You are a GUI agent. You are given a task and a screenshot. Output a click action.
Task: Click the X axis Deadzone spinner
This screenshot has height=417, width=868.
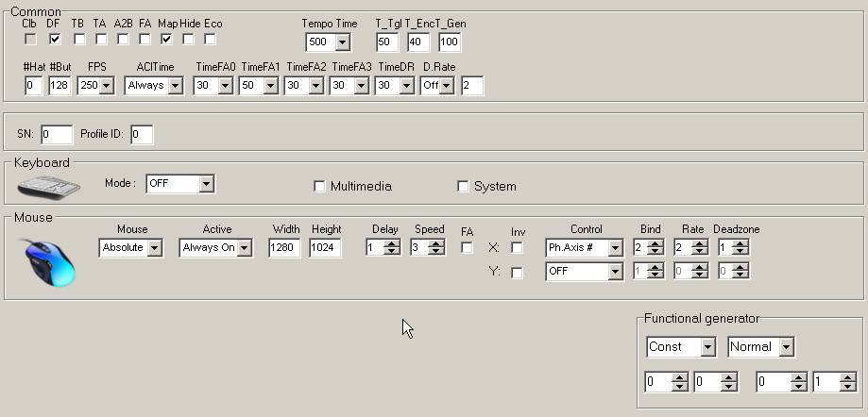click(734, 248)
